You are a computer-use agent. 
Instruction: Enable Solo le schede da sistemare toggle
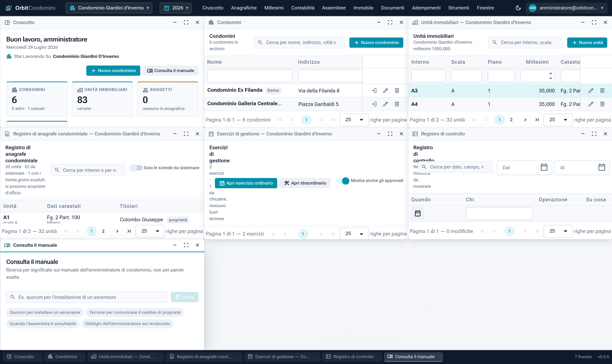tap(136, 168)
